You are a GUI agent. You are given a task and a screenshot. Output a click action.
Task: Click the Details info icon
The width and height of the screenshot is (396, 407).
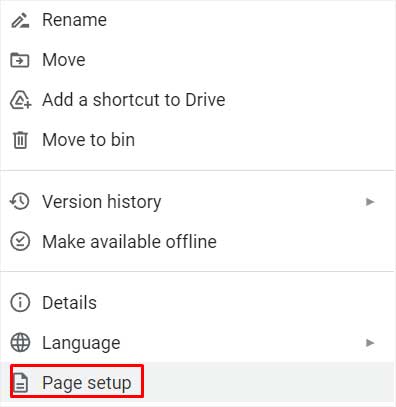click(20, 303)
